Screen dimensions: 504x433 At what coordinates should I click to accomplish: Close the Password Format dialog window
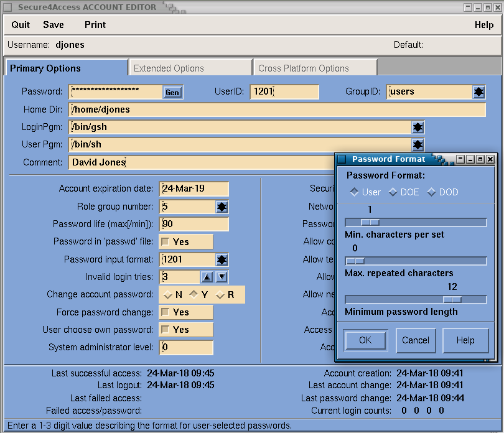click(x=490, y=159)
